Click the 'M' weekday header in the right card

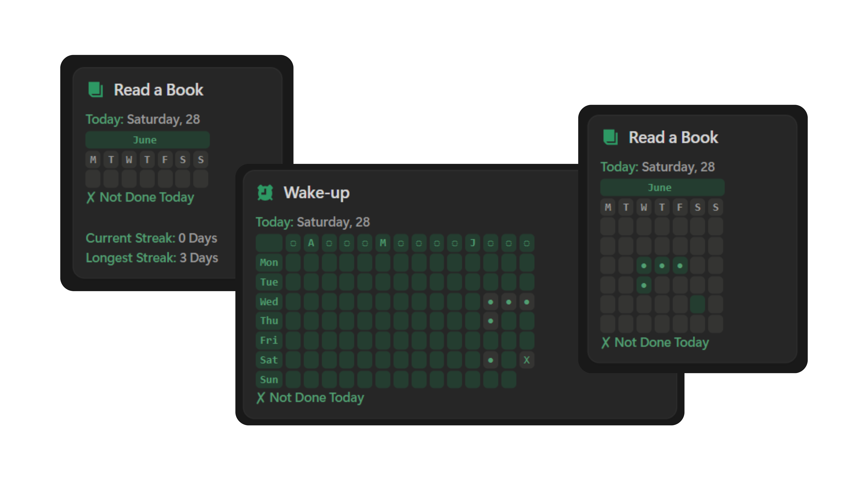coord(608,207)
